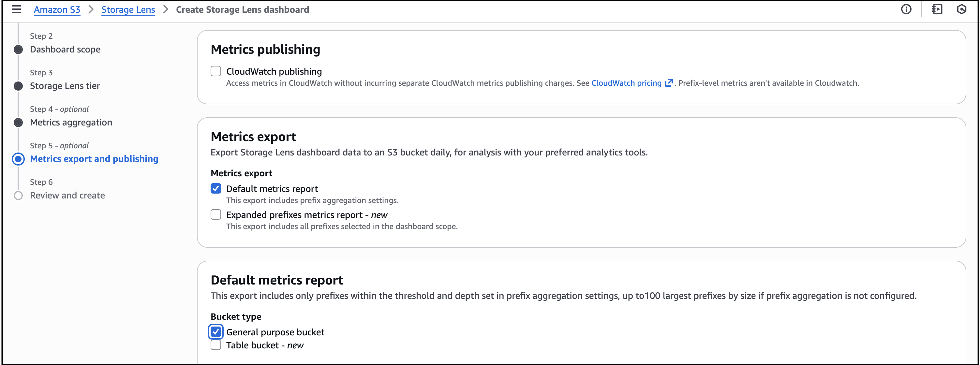Click the Metrics aggregation step marker

pos(18,123)
